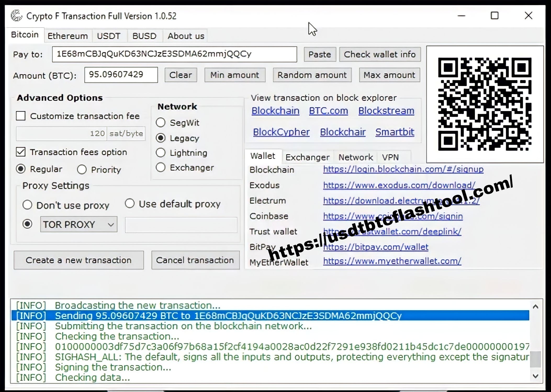Select the Wallet sub-tab
This screenshot has height=392, width=551.
[263, 156]
